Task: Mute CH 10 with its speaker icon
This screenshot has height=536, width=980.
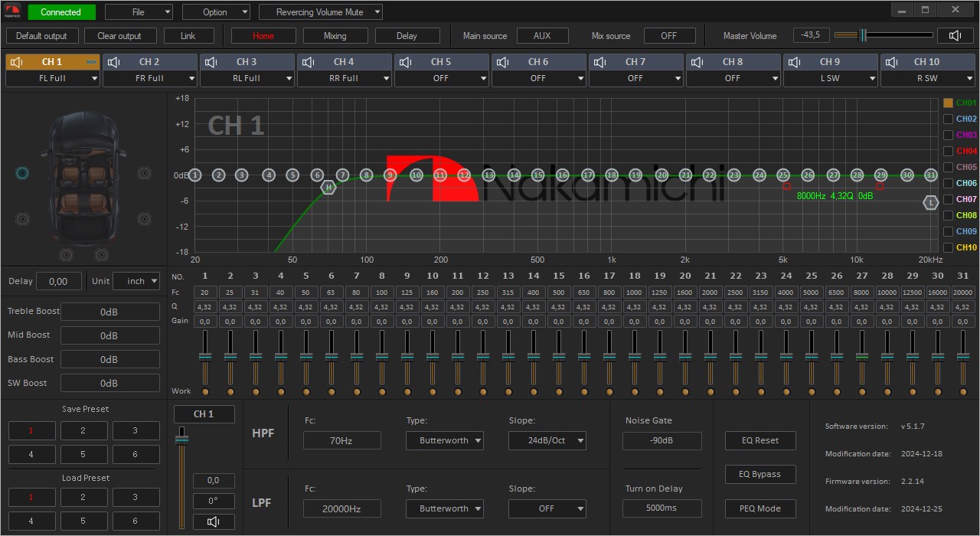Action: tap(891, 62)
